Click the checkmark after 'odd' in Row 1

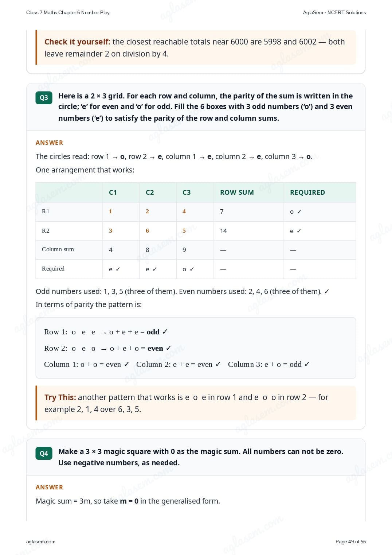pos(165,332)
